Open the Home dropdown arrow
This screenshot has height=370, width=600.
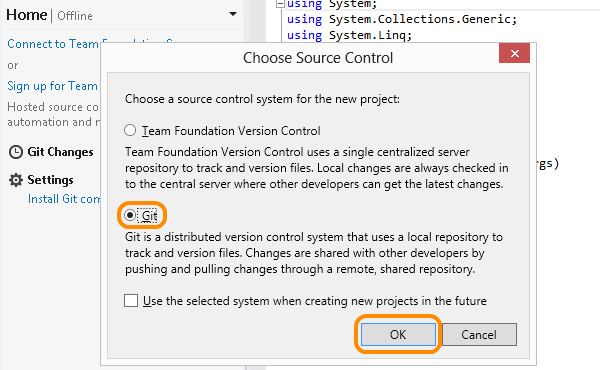(x=233, y=14)
